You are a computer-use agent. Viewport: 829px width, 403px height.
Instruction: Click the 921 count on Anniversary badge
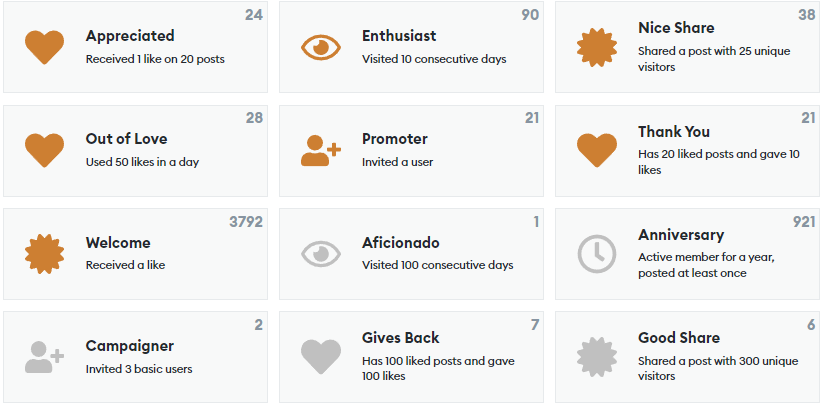(x=804, y=222)
